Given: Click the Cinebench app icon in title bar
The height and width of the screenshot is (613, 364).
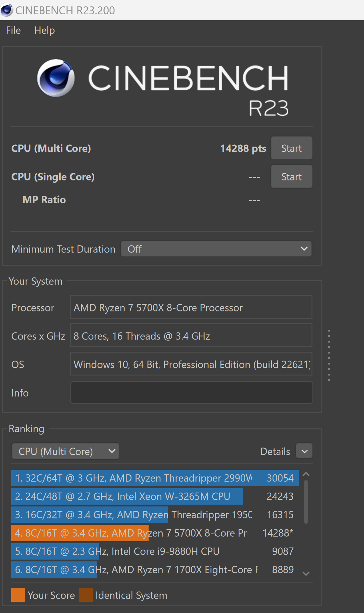Looking at the screenshot, I should pos(7,10).
